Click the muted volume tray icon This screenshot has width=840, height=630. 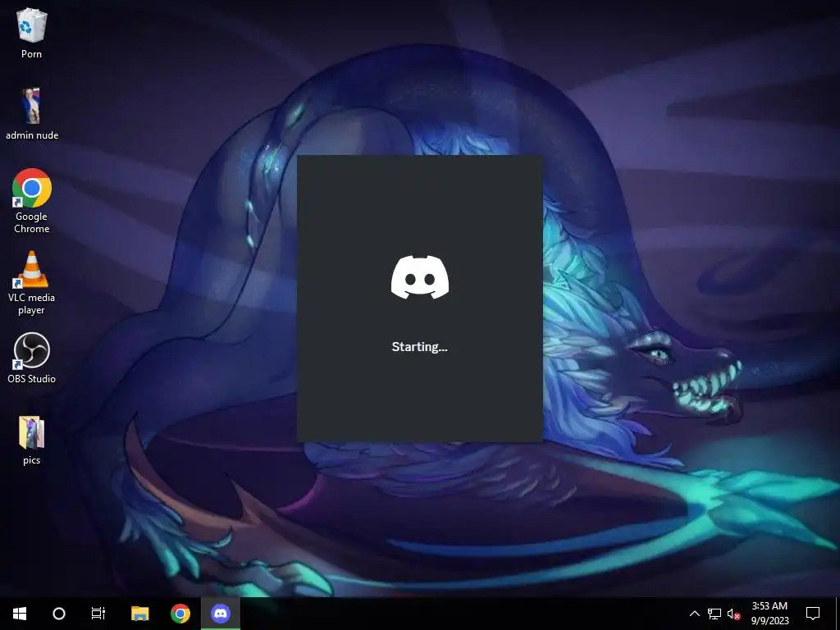pos(734,614)
